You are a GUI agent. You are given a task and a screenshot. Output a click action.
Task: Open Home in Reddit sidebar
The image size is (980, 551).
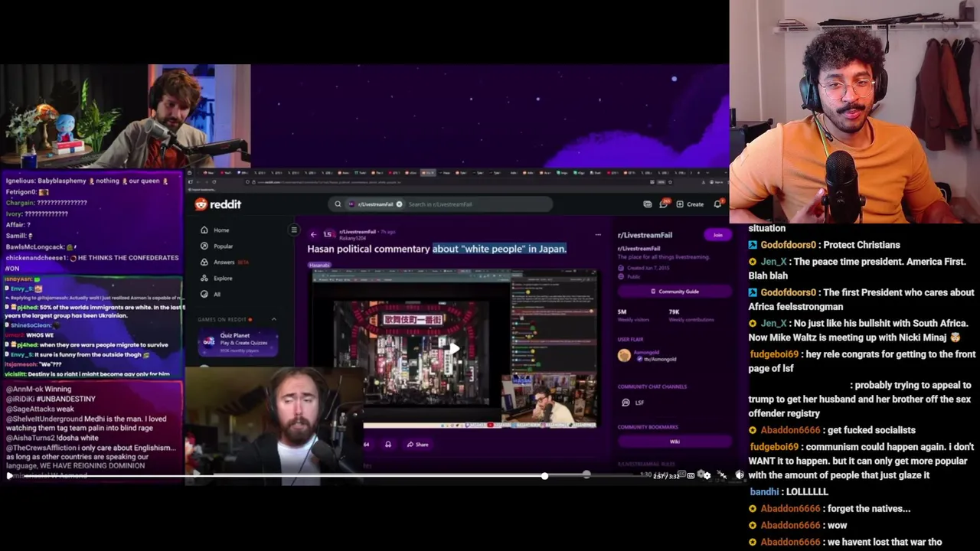[221, 230]
